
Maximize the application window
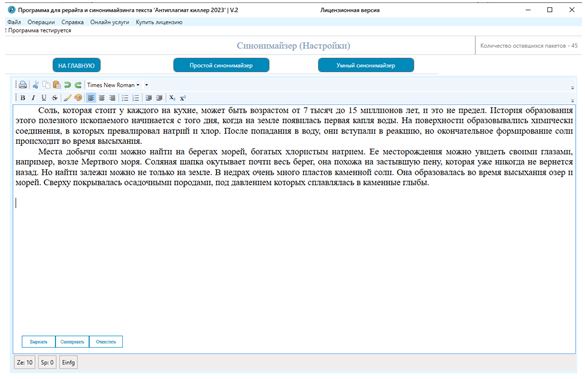pyautogui.click(x=550, y=10)
